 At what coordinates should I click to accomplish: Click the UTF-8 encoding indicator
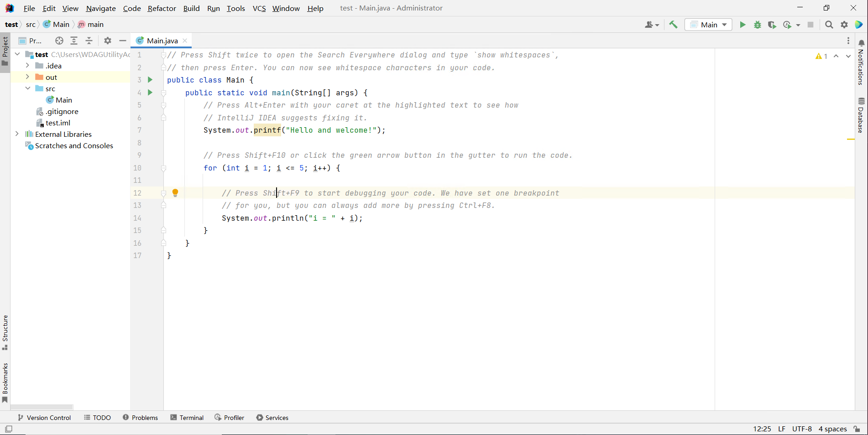pos(802,429)
